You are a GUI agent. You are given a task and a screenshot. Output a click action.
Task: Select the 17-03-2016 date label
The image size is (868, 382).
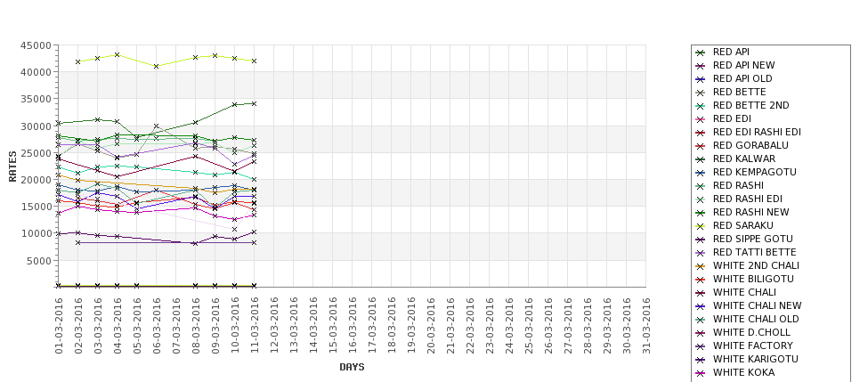coord(372,326)
